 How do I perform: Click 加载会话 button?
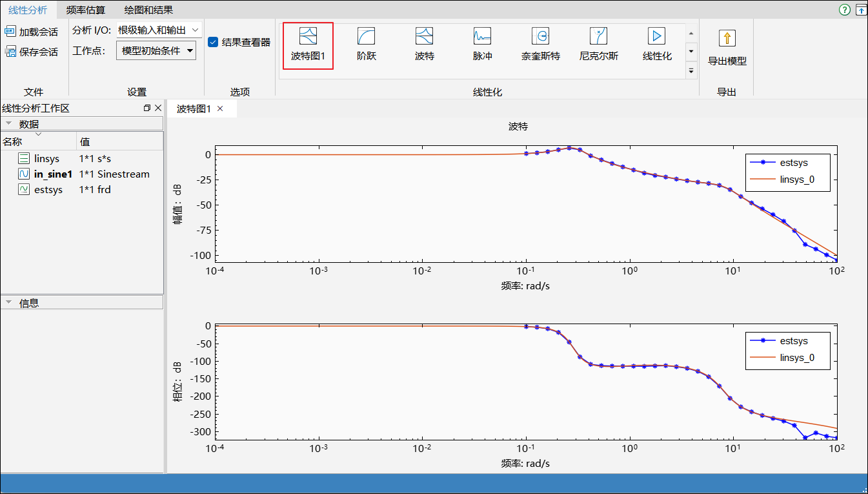(x=31, y=32)
